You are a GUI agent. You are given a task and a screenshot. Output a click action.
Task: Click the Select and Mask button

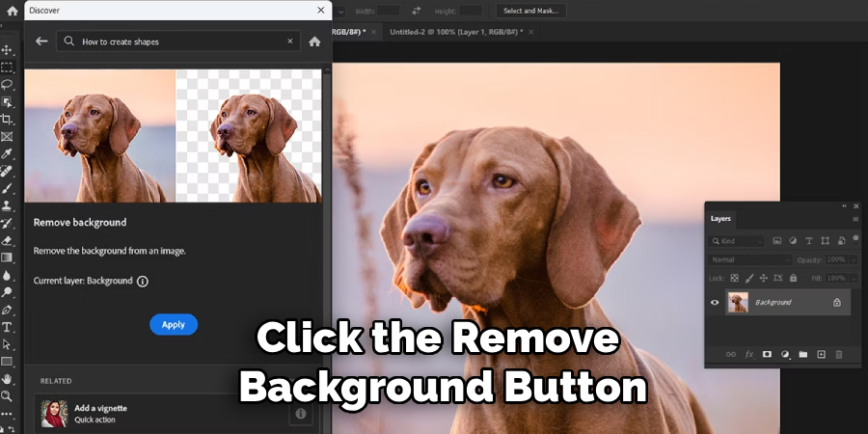pos(530,11)
